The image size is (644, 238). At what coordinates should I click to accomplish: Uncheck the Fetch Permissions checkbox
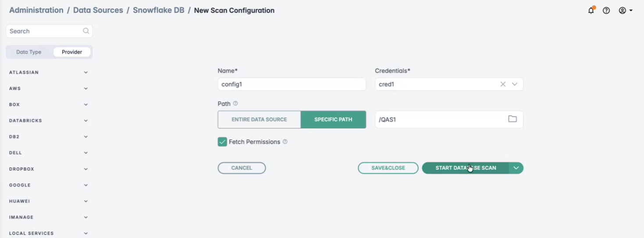tap(222, 142)
